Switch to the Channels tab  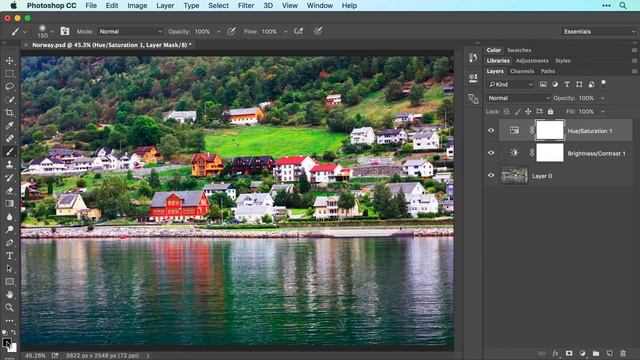[x=522, y=71]
